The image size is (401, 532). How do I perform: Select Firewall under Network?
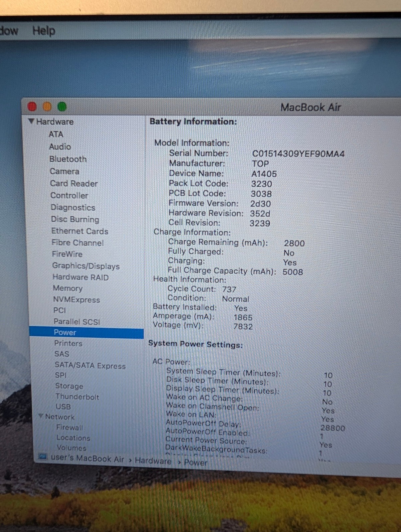point(70,427)
